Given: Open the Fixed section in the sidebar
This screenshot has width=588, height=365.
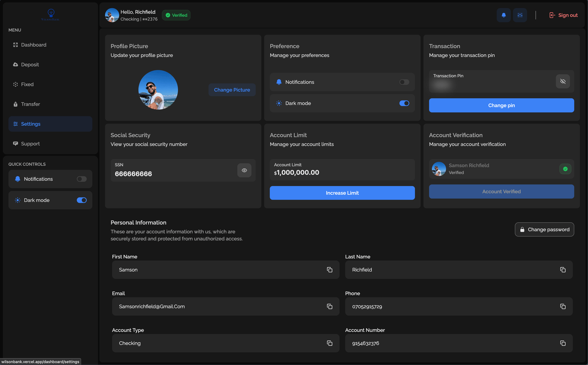Looking at the screenshot, I should click(x=27, y=84).
